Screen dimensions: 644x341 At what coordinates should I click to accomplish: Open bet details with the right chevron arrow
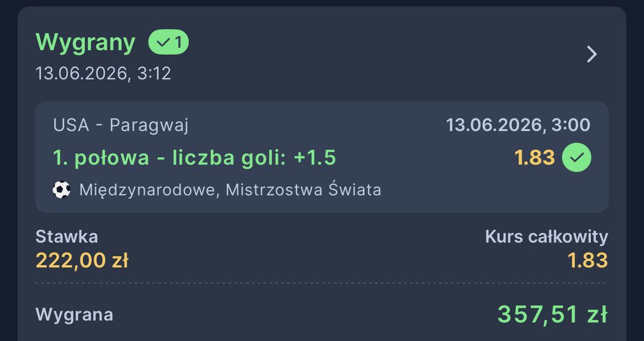(591, 54)
